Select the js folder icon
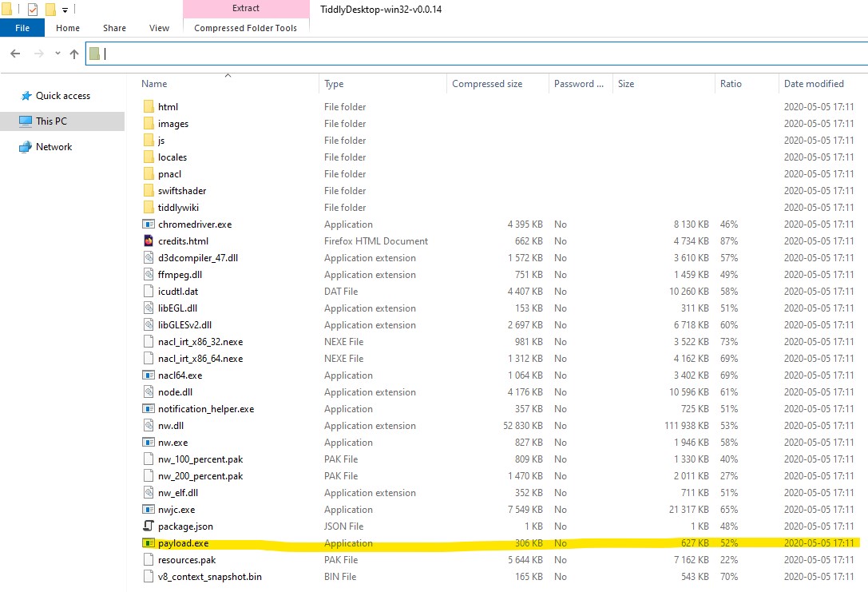Image resolution: width=868 pixels, height=592 pixels. pyautogui.click(x=149, y=140)
